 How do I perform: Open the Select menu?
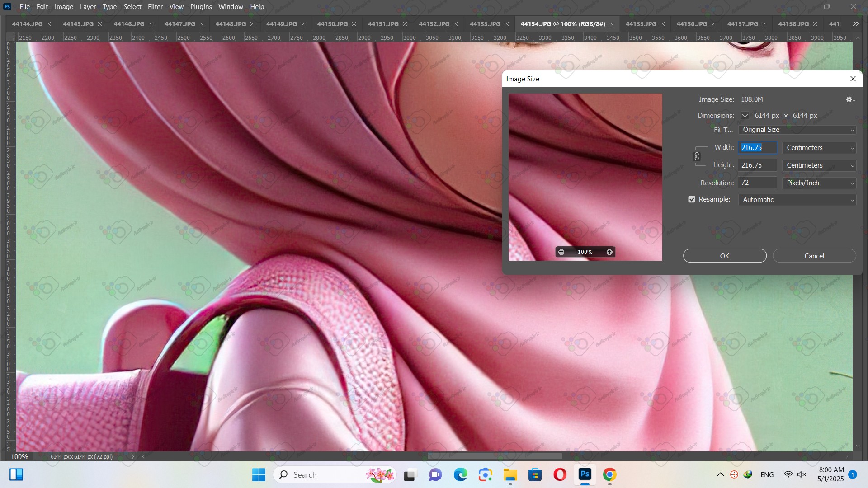coord(132,7)
